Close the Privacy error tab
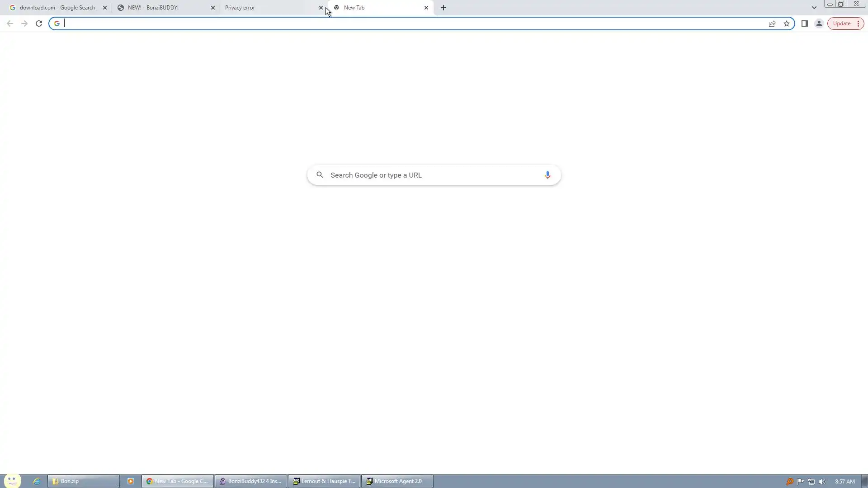Image resolution: width=868 pixels, height=488 pixels. (x=321, y=8)
